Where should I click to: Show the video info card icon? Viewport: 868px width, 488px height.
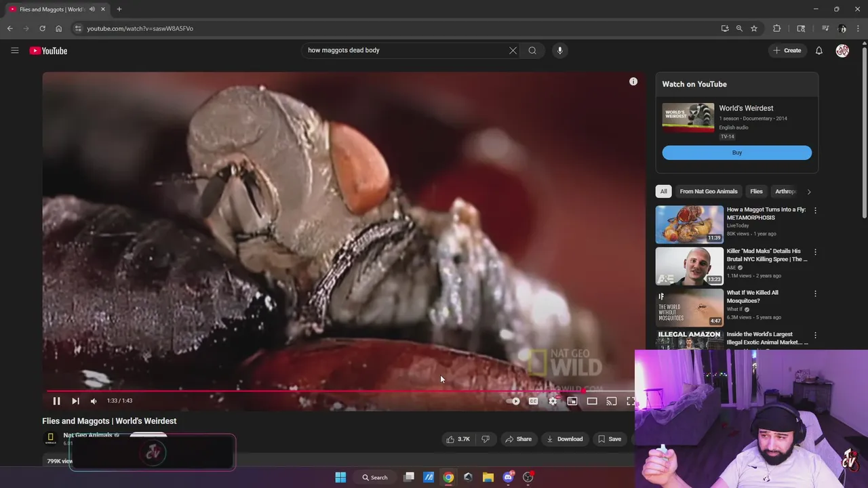[x=633, y=81]
